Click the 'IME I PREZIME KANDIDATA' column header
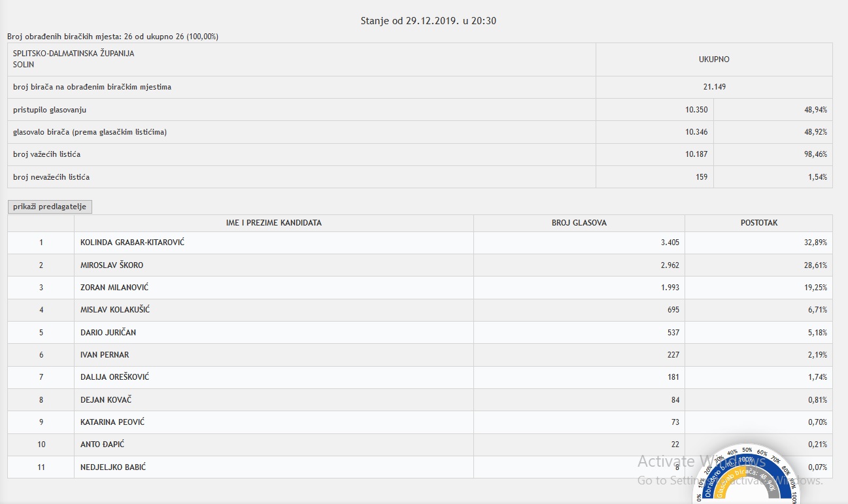The width and height of the screenshot is (848, 504). [x=273, y=223]
